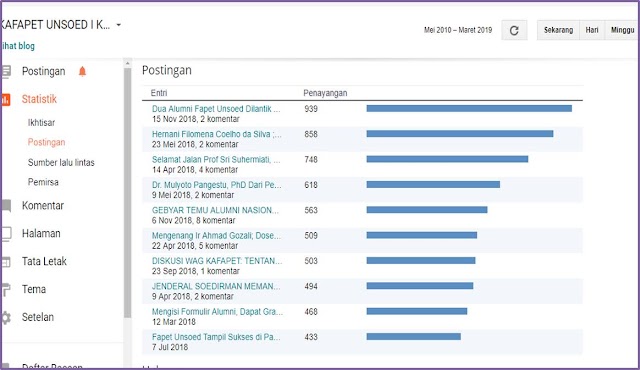Click the orange notification bell beside Postingan
The width and height of the screenshot is (640, 370).
point(82,71)
